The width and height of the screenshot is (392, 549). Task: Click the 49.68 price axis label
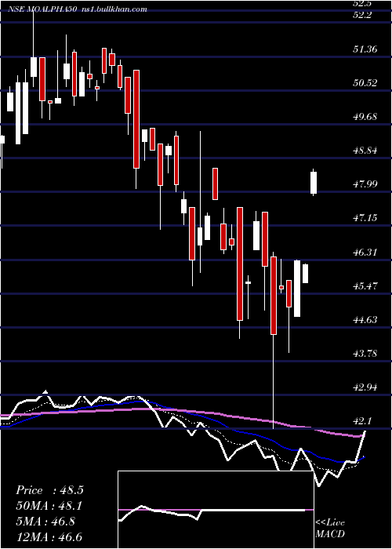365,117
